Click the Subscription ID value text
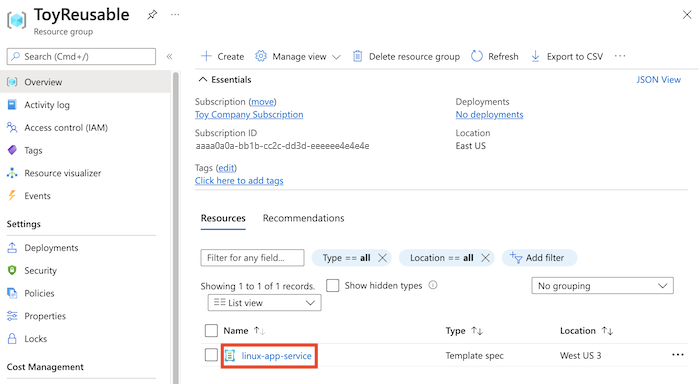The width and height of the screenshot is (700, 384). pyautogui.click(x=282, y=146)
